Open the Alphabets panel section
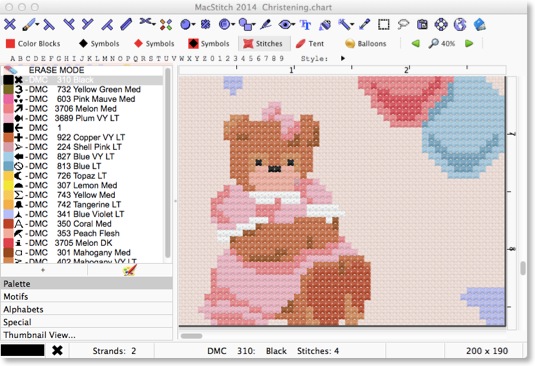 point(87,309)
